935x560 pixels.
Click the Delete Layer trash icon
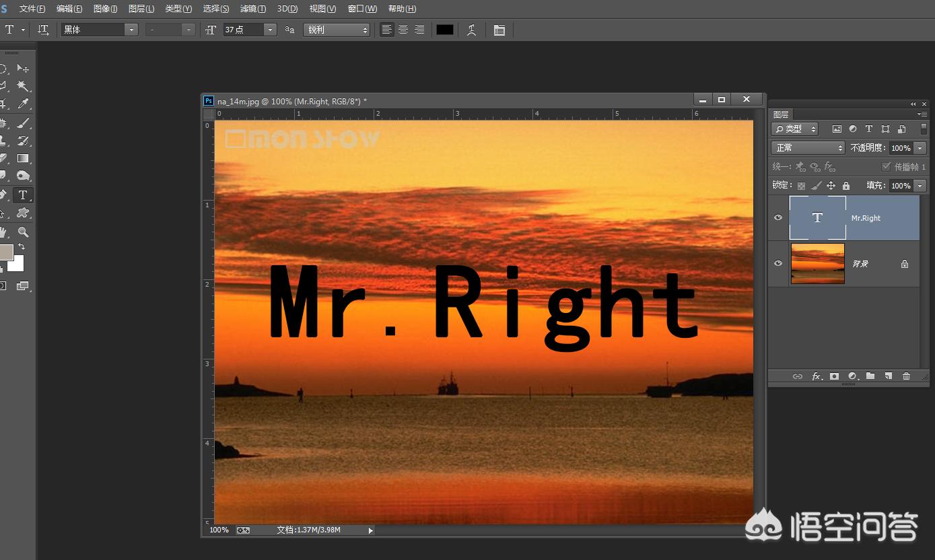906,376
